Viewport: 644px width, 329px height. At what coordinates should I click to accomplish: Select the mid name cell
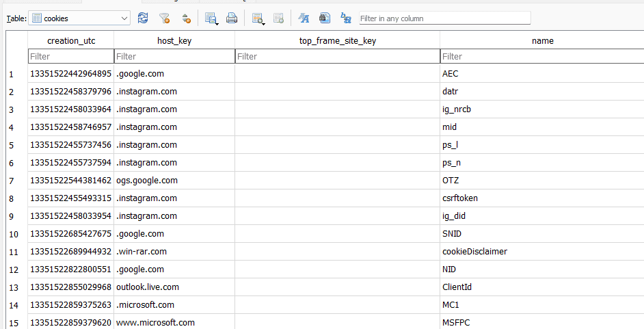542,127
